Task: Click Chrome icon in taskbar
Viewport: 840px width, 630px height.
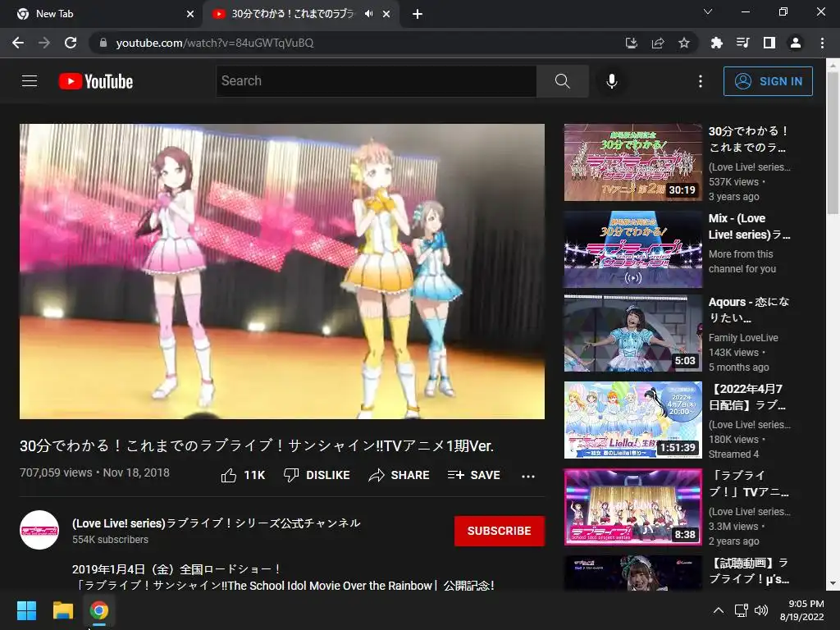Action: tap(98, 610)
